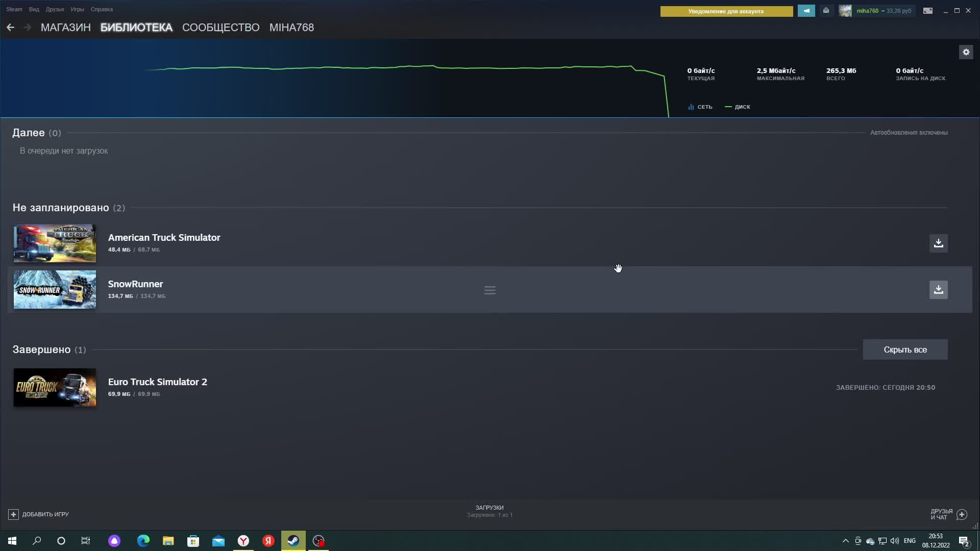
Task: Click SnowRunner download arrow button
Action: point(938,290)
